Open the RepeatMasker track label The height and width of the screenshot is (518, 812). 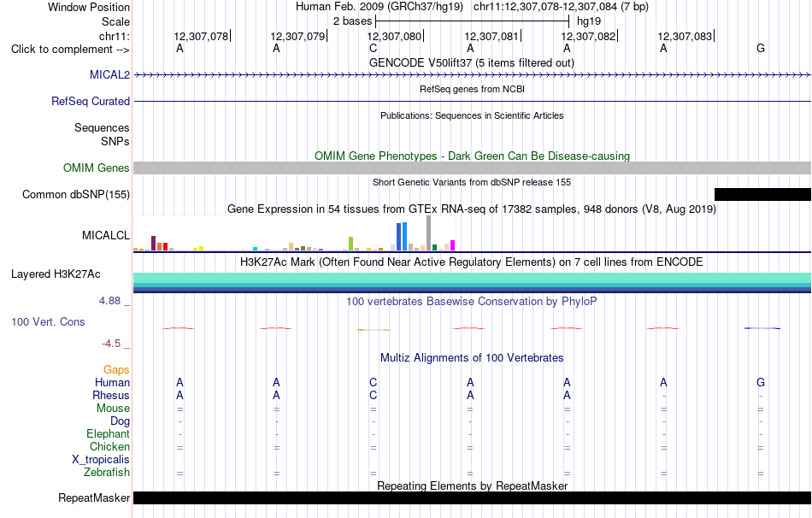coord(94,497)
